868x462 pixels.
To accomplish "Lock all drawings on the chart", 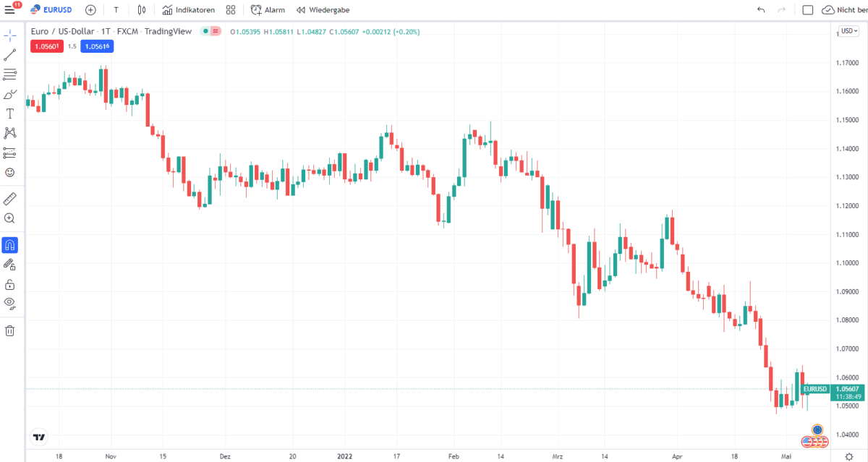I will pos(9,284).
